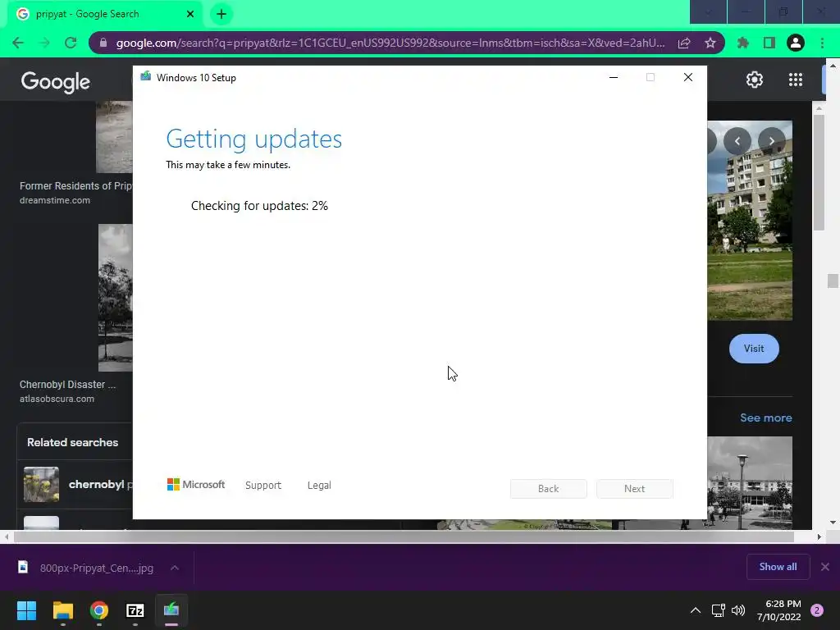Image resolution: width=840 pixels, height=630 pixels.
Task: Click Windows Setup taskbar icon
Action: tap(171, 610)
